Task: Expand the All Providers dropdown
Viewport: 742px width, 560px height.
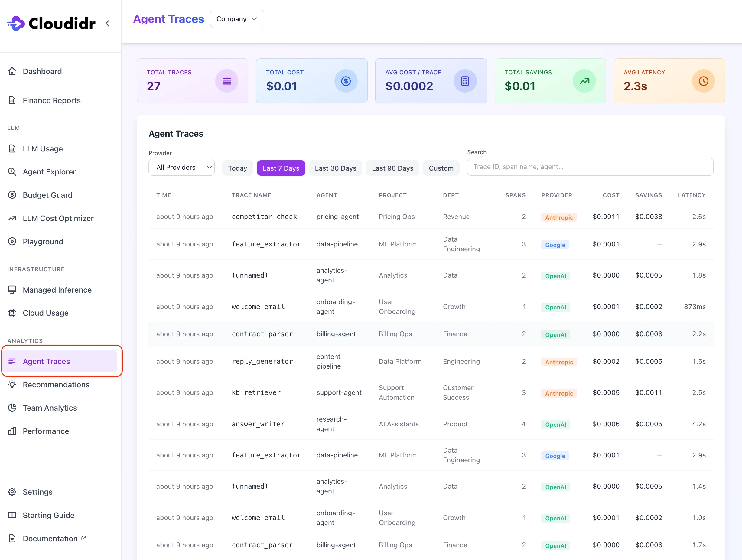Action: pyautogui.click(x=181, y=168)
